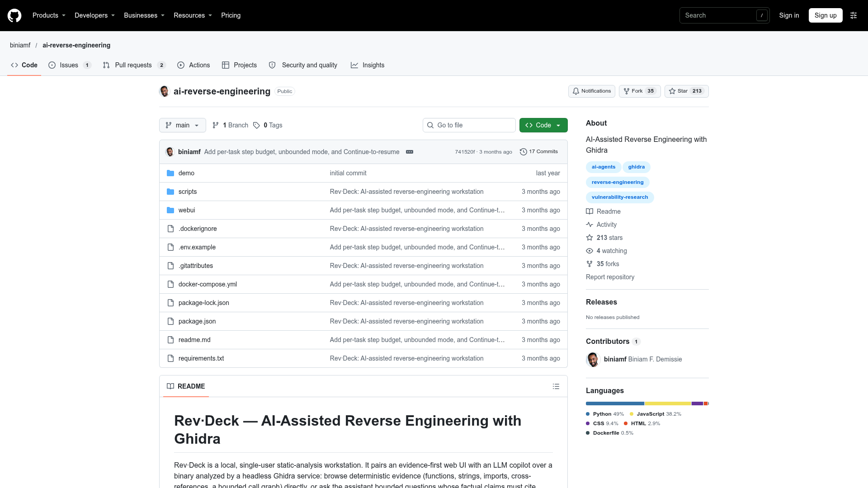868x488 pixels.
Task: Click the Python segment of the languages bar
Action: coord(615,404)
